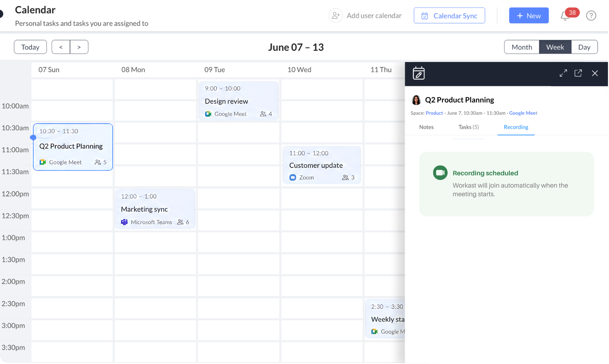Open the Customer update event
This screenshot has width=609, height=364.
(322, 165)
